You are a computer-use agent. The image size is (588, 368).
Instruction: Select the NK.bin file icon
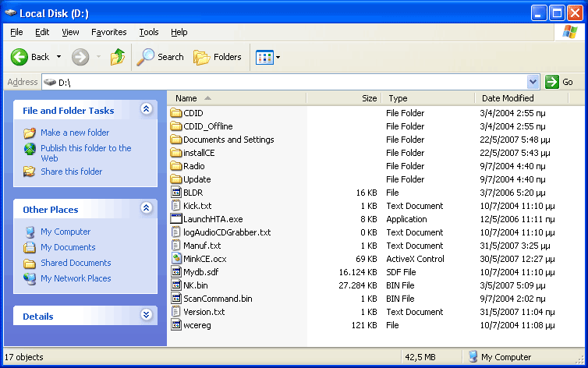pos(176,285)
